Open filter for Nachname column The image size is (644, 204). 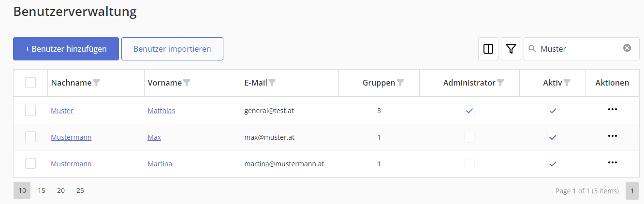click(x=96, y=83)
